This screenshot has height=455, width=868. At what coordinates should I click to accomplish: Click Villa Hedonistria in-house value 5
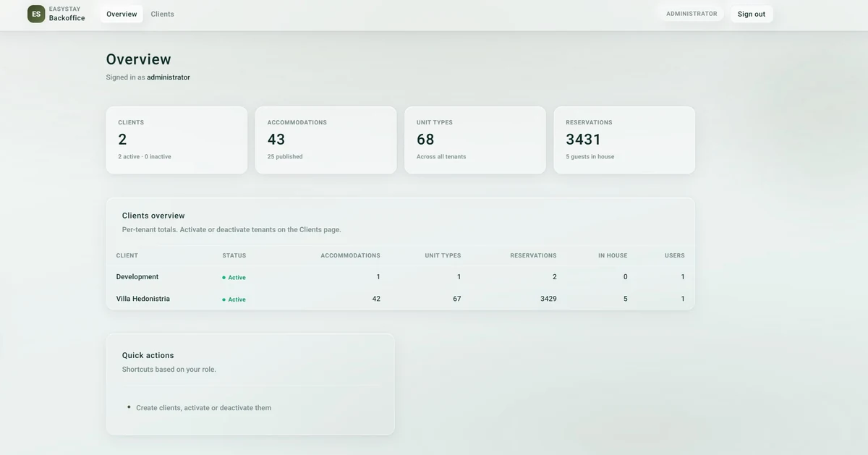pos(626,299)
